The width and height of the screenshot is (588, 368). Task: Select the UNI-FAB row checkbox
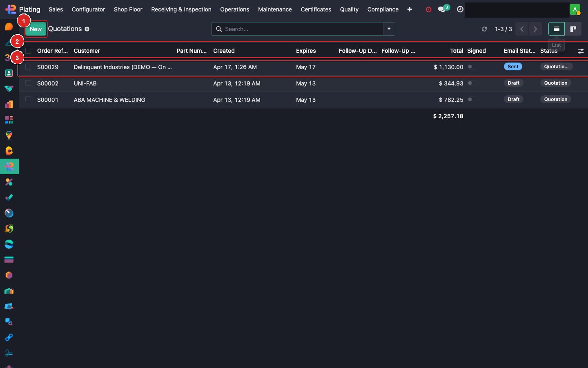point(28,83)
